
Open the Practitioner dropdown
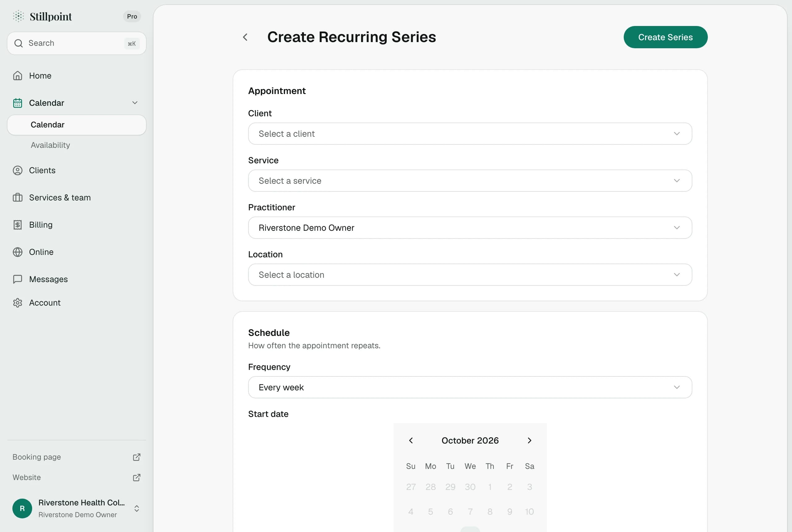470,228
